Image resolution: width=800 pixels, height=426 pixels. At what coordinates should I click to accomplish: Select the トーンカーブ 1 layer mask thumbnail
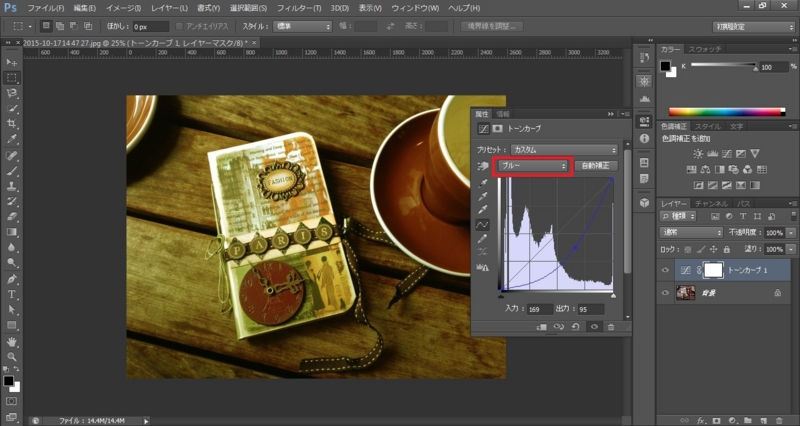(713, 270)
